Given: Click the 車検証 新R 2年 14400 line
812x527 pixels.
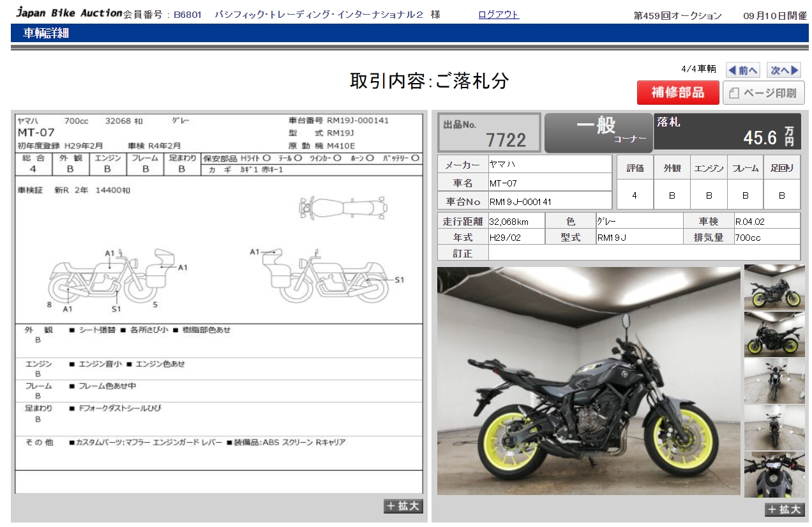Looking at the screenshot, I should click(74, 190).
